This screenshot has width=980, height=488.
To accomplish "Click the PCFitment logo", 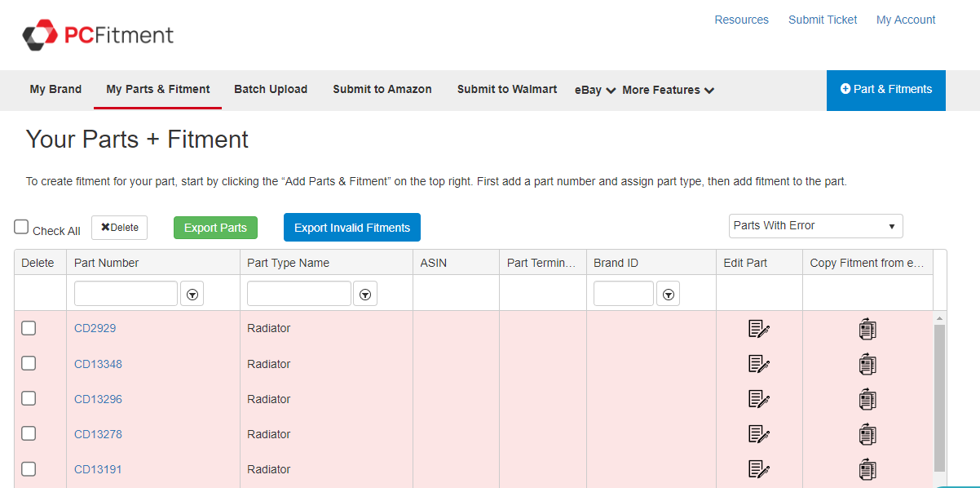I will [x=98, y=35].
